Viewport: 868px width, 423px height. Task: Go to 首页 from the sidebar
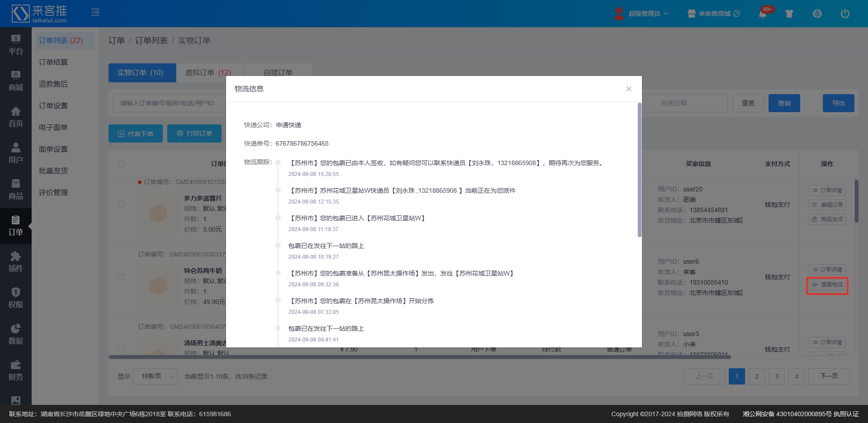(x=16, y=118)
